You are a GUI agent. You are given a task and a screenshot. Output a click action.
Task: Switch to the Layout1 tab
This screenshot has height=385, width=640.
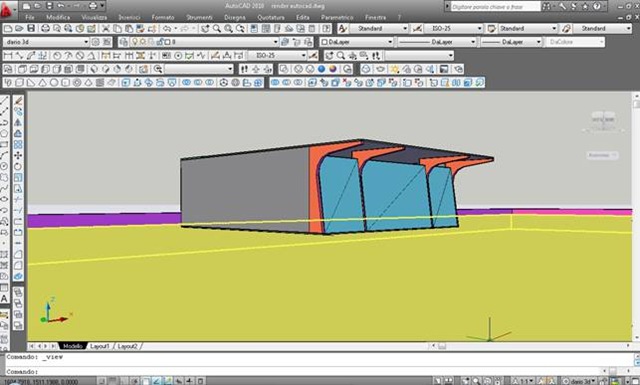click(x=100, y=346)
